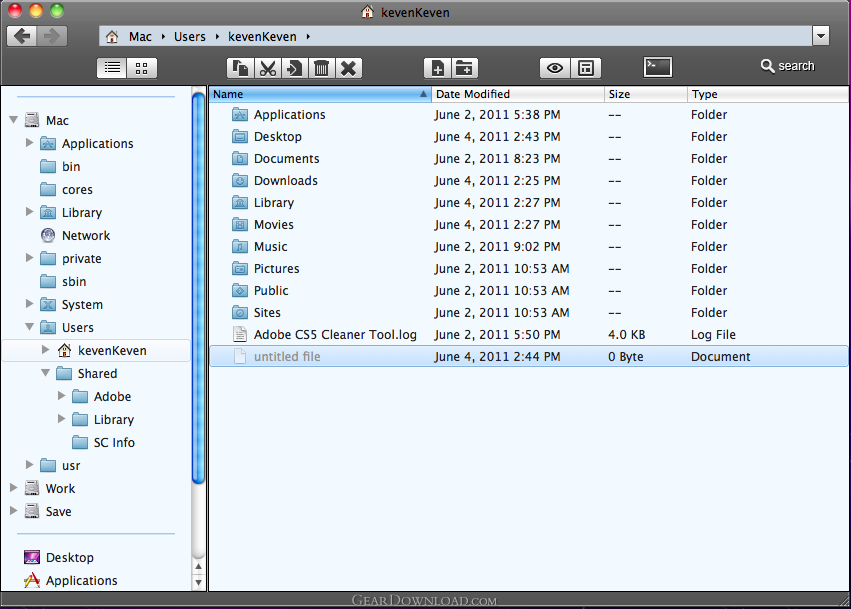Click the sidebar vertical scrollbar thumb
851x609 pixels.
199,287
